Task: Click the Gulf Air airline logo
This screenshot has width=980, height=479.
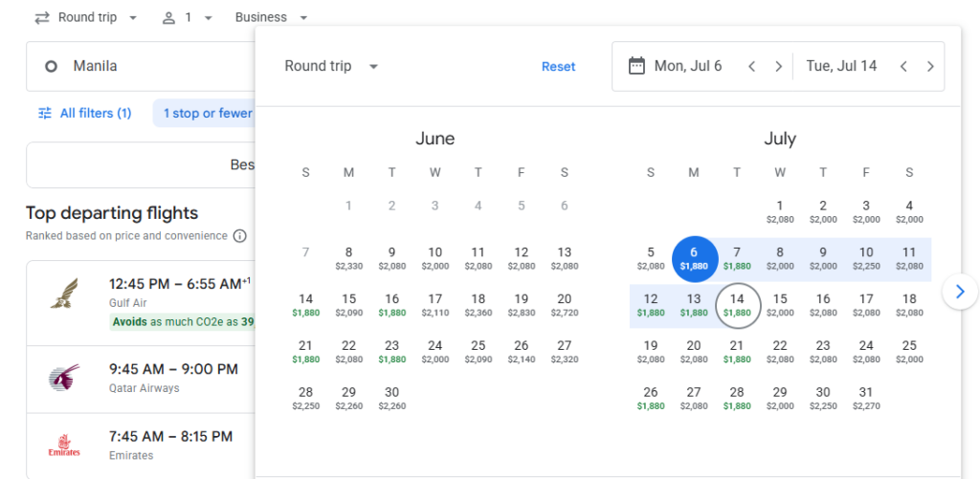Action: [x=64, y=294]
